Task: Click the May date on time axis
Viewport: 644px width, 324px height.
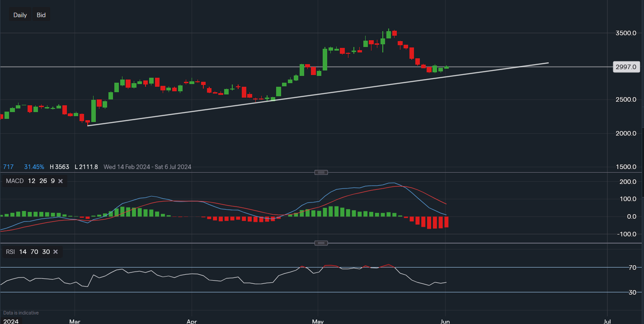Action: (318, 322)
